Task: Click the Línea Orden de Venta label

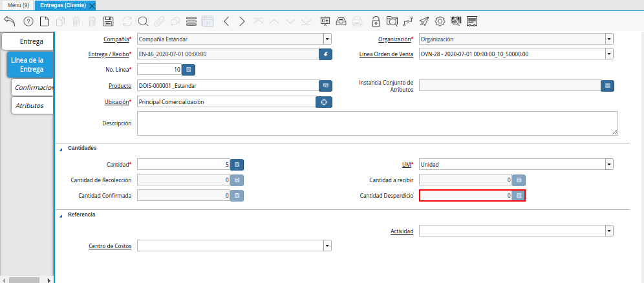Action: [x=386, y=54]
